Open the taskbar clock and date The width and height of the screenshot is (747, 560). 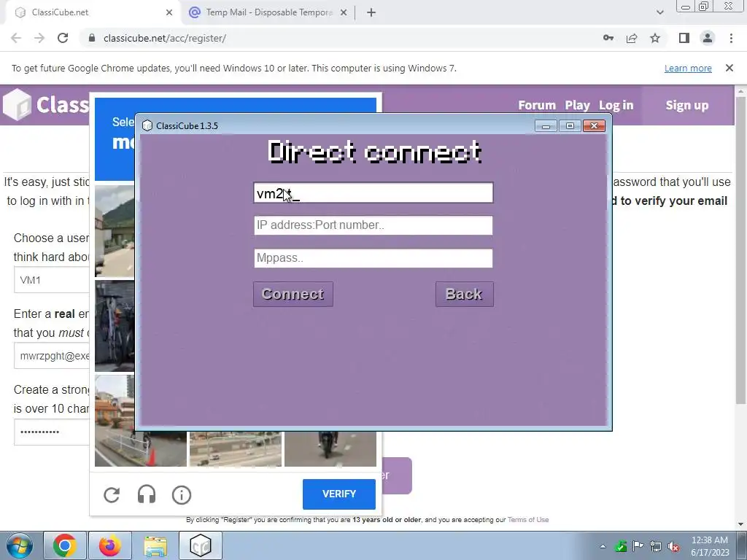point(710,546)
